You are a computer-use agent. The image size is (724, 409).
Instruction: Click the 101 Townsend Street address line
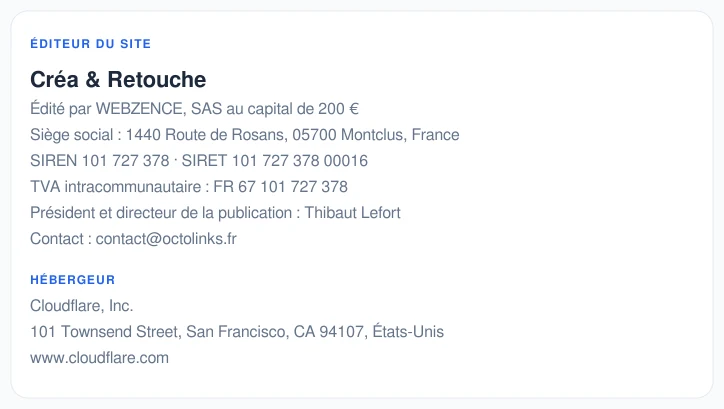[x=237, y=331]
